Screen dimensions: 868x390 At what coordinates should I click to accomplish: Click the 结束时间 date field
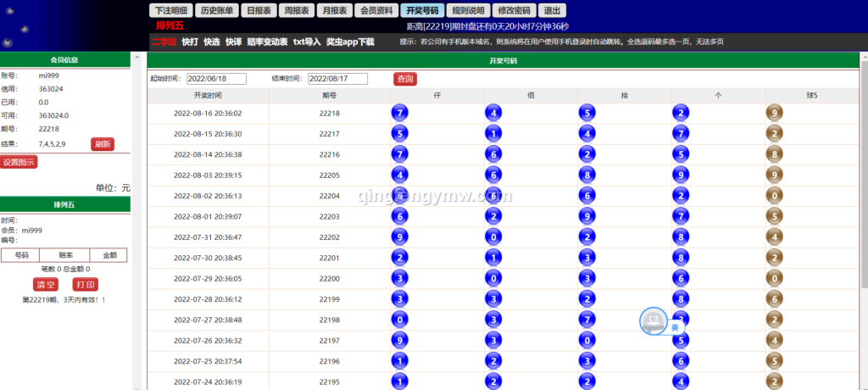tap(337, 79)
